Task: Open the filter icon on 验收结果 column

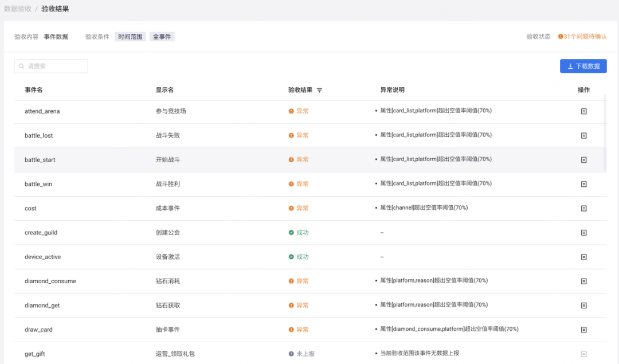Action: pos(319,90)
